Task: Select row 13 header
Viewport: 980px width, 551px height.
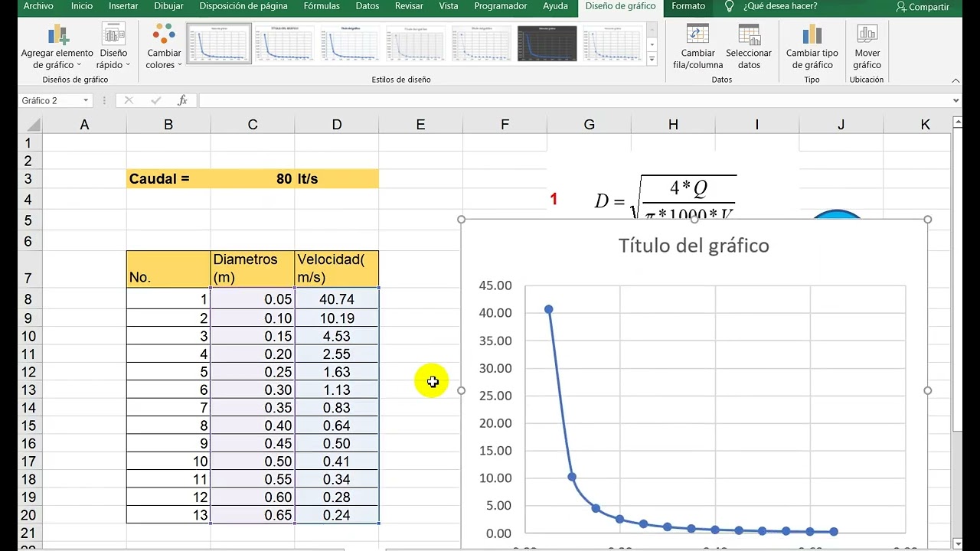Action: pyautogui.click(x=29, y=390)
